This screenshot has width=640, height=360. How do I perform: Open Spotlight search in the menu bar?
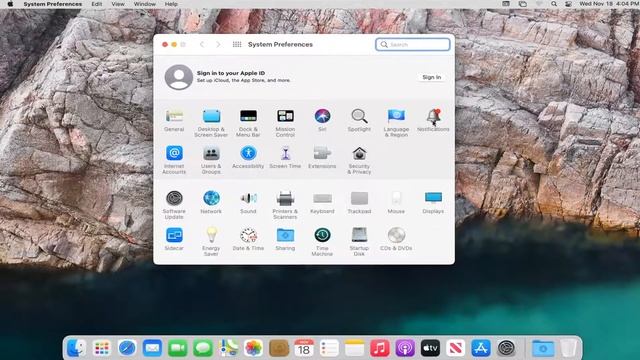coord(554,4)
